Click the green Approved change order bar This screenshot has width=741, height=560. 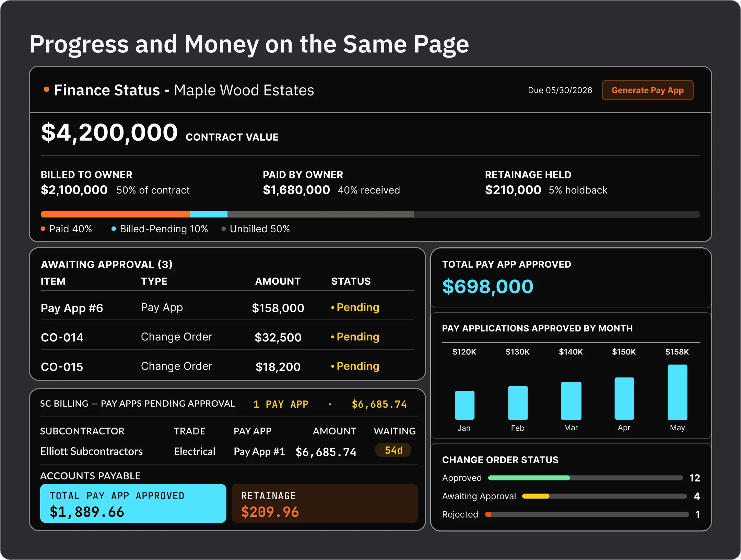tap(529, 478)
